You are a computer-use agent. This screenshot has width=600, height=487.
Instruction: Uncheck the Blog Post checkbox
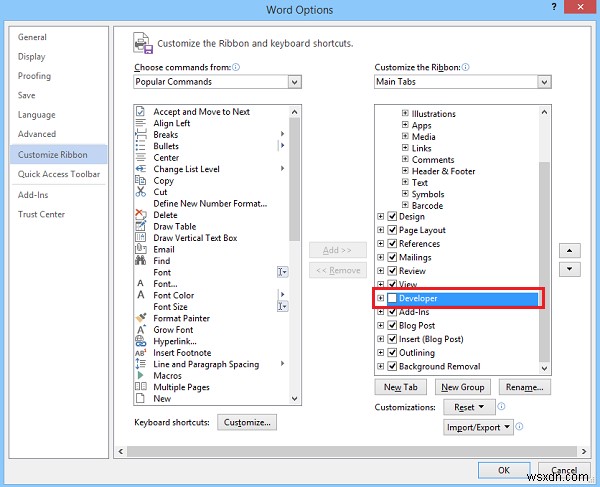[x=392, y=325]
